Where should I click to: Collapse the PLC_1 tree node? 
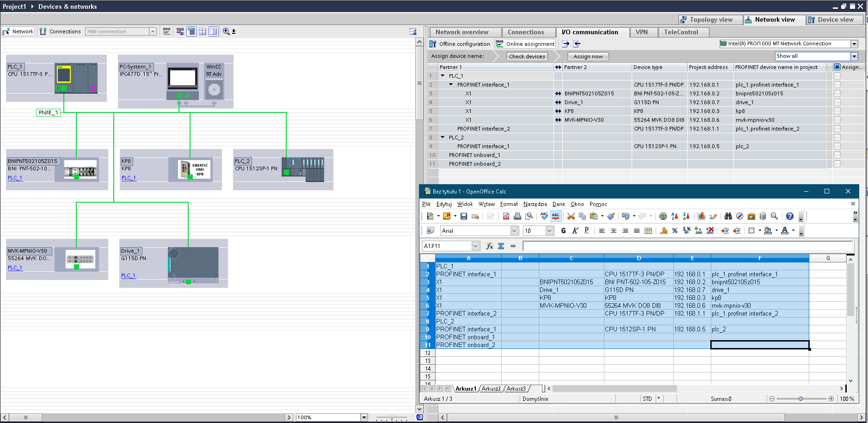click(x=443, y=76)
